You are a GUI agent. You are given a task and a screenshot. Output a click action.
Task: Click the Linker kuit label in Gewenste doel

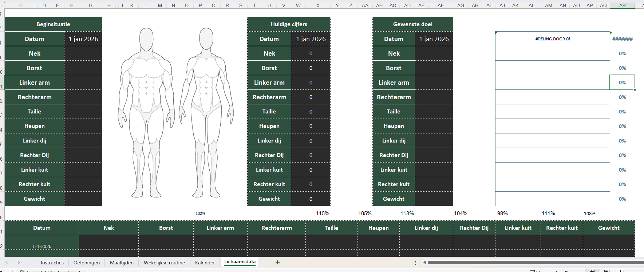394,170
